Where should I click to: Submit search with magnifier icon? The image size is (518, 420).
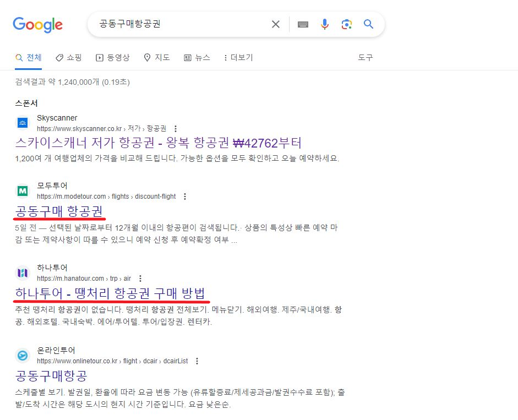coord(368,24)
